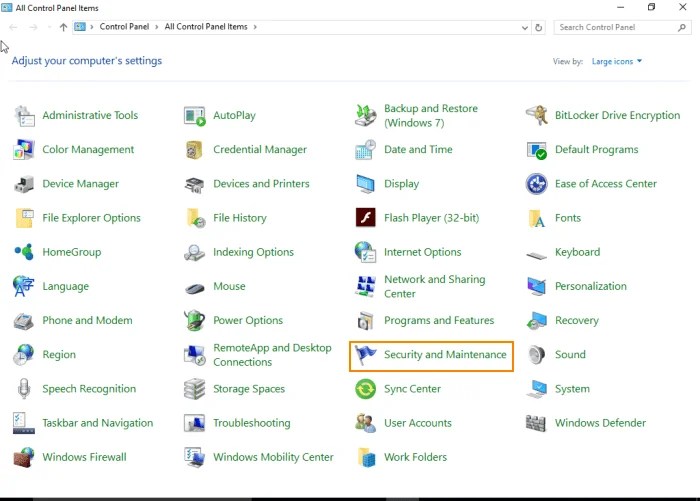700x501 pixels.
Task: Click the Color Management icon
Action: click(24, 150)
